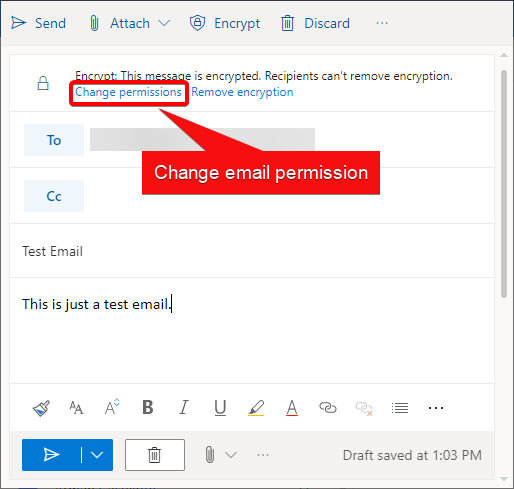Expand the bottom attach paperclip chevron

point(231,455)
